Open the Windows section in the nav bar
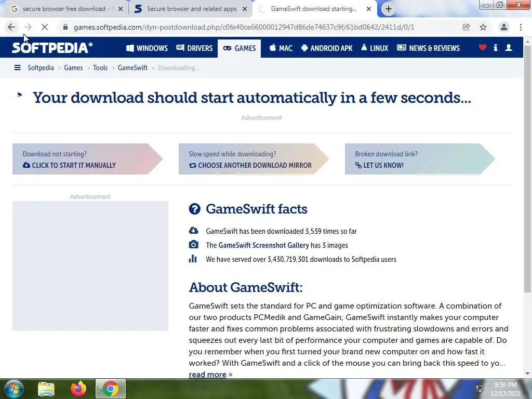The height and width of the screenshot is (399, 532). (147, 48)
